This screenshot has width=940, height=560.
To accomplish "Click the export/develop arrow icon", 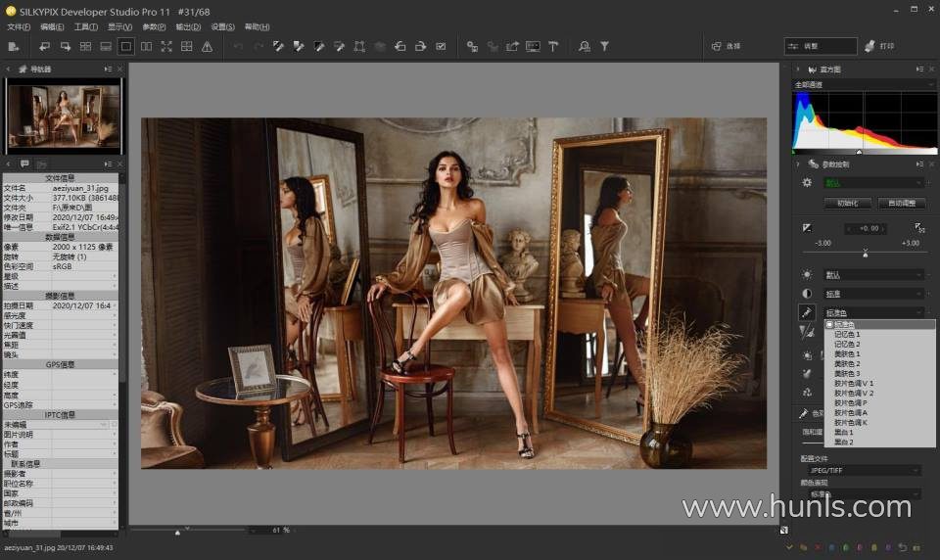I will tap(512, 46).
